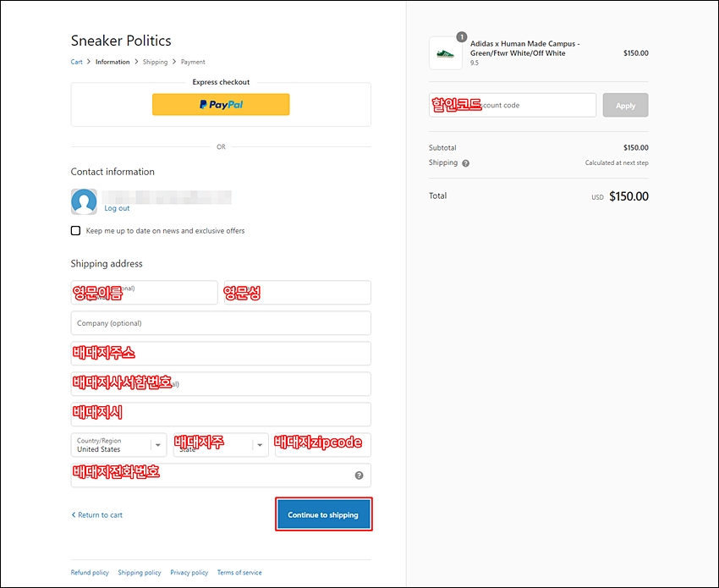Click the total amount $150.00 next to USD

point(628,196)
